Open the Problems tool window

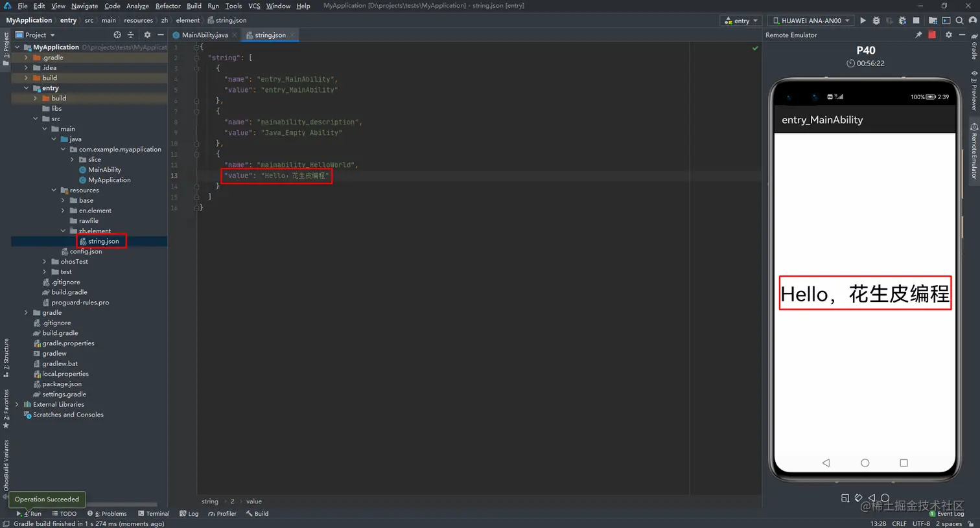[107, 514]
